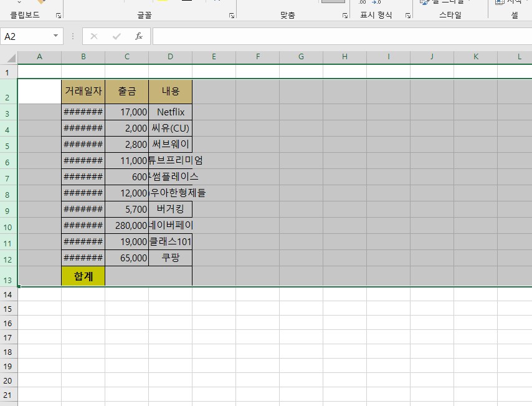Viewport: 532px width, 406px height.
Task: Select the cell containing 12,000
Action: click(x=127, y=193)
